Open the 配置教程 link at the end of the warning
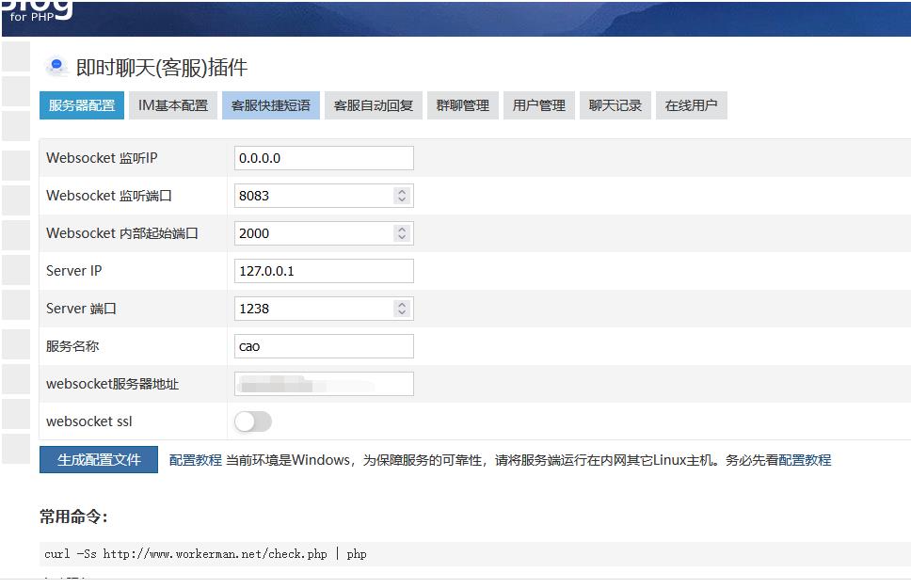Screen dimensions: 911x588 pos(805,460)
